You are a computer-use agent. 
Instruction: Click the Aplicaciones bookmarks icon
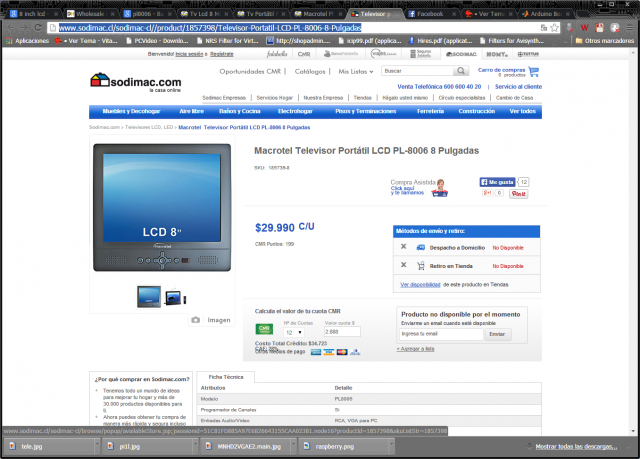(9, 41)
